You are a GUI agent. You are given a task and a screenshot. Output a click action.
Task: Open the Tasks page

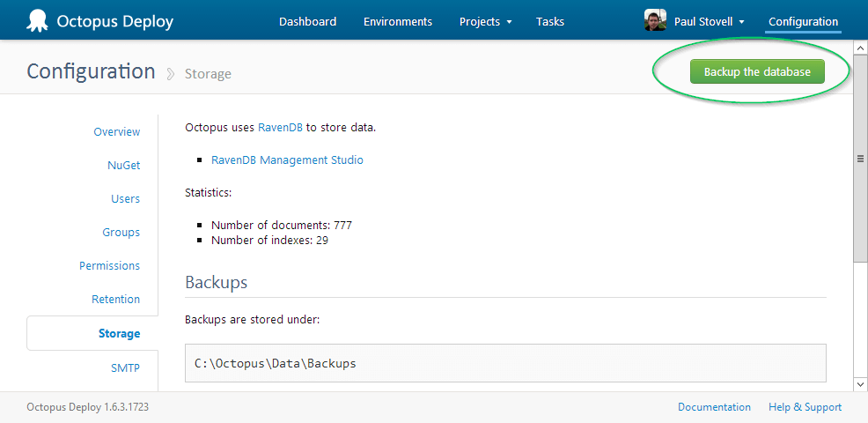550,21
